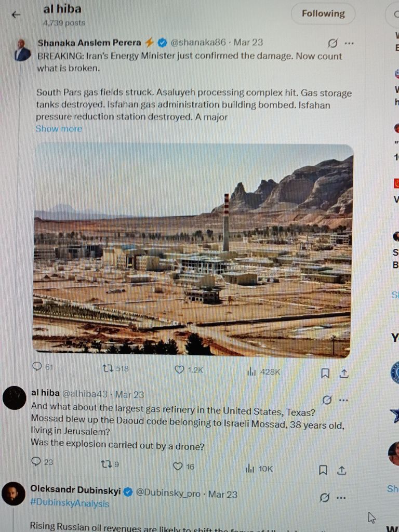Open more options on al hiba's post
This screenshot has width=399, height=532.
point(344,400)
